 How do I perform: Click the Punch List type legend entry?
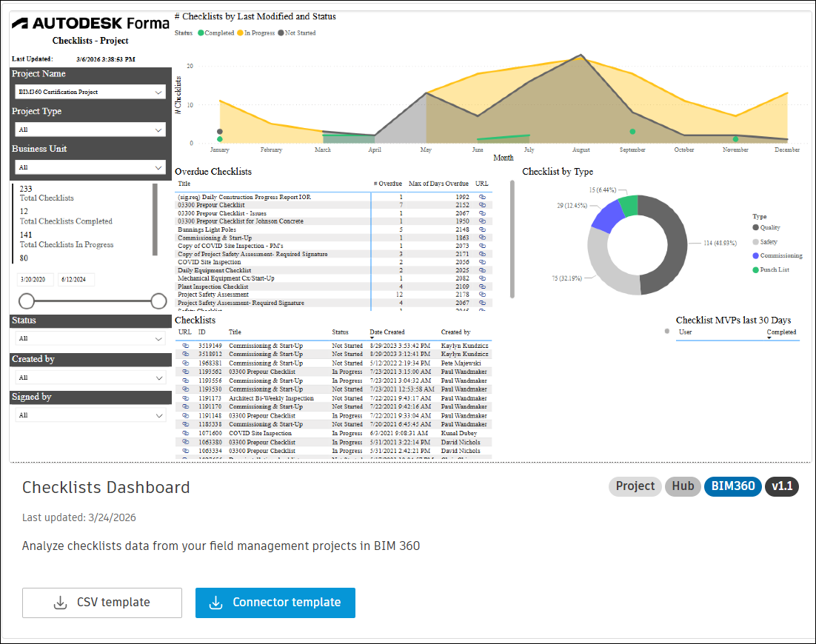(771, 269)
